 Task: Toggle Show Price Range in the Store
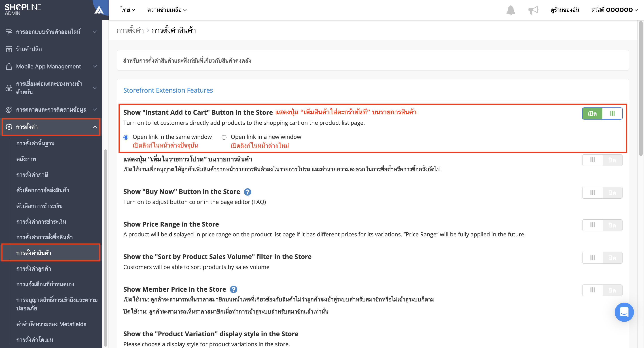[x=602, y=225]
